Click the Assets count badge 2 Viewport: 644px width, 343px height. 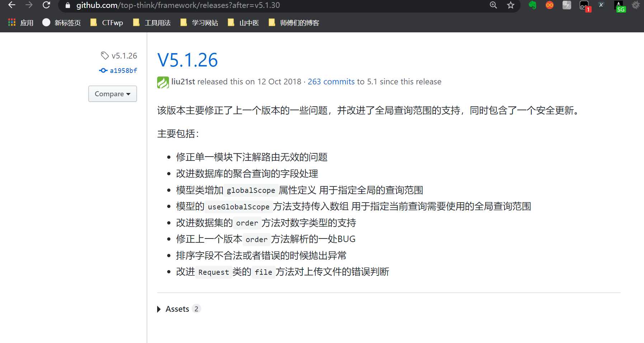click(196, 309)
